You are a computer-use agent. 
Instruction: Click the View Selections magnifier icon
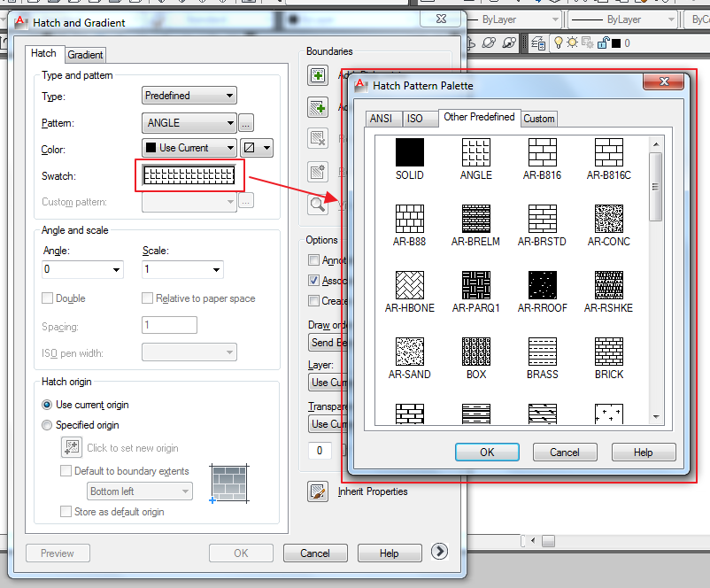tap(318, 203)
